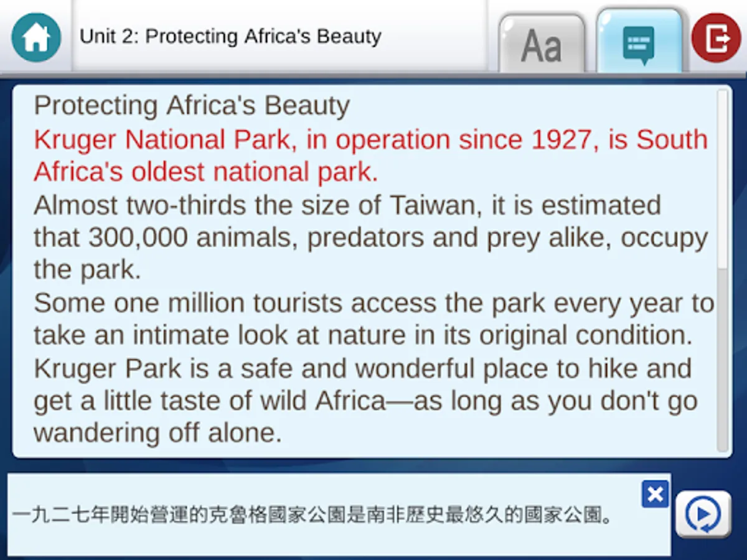
Task: Play the sentence audio replay button
Action: tap(703, 514)
